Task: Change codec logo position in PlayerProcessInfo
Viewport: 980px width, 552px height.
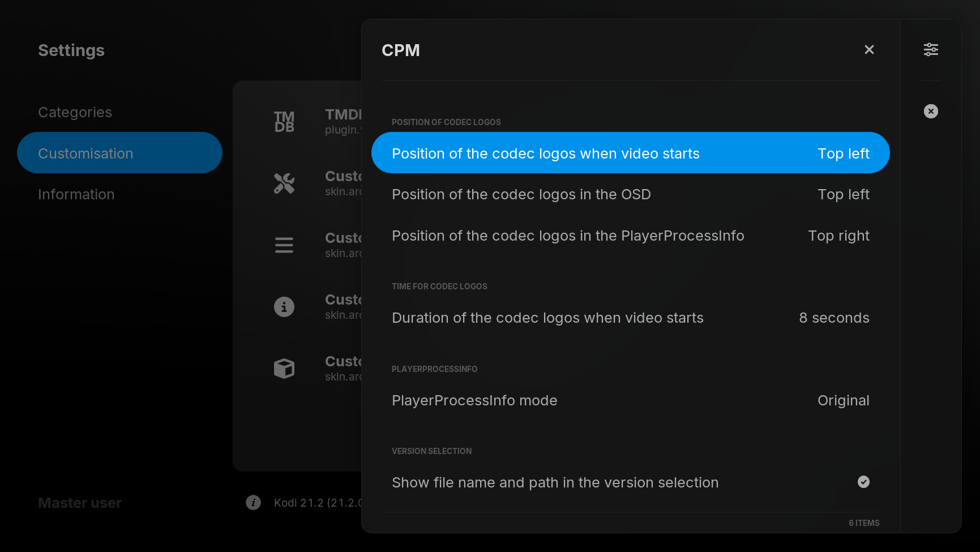Action: 631,236
